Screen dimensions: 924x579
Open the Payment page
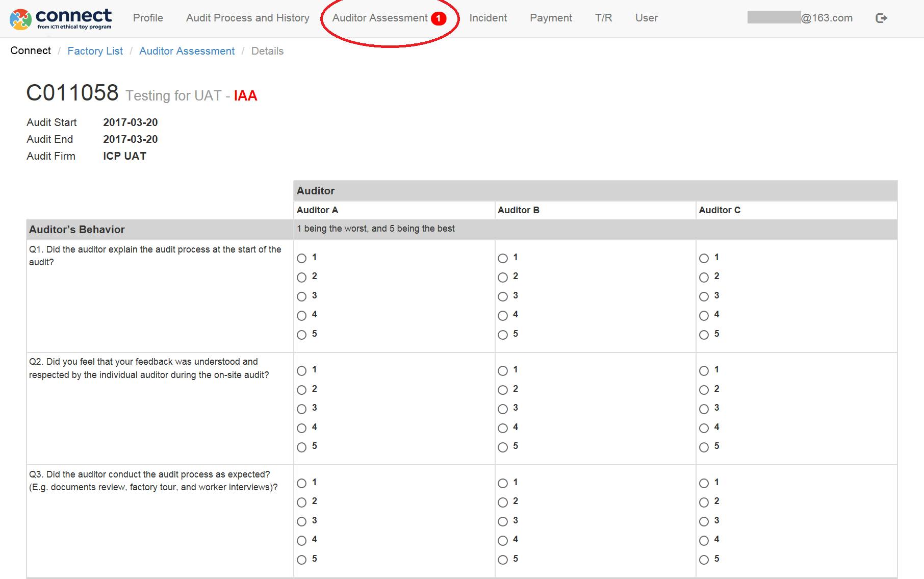pyautogui.click(x=551, y=18)
